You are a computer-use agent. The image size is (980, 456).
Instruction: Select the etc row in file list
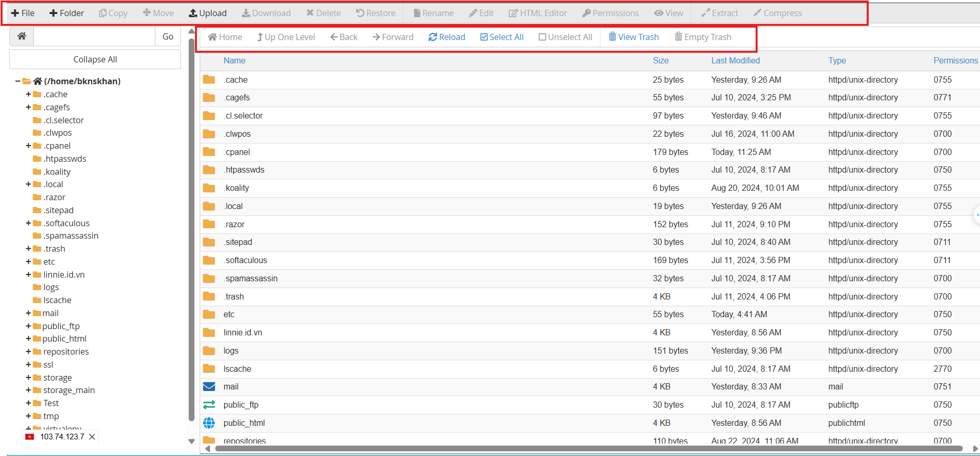pos(590,314)
